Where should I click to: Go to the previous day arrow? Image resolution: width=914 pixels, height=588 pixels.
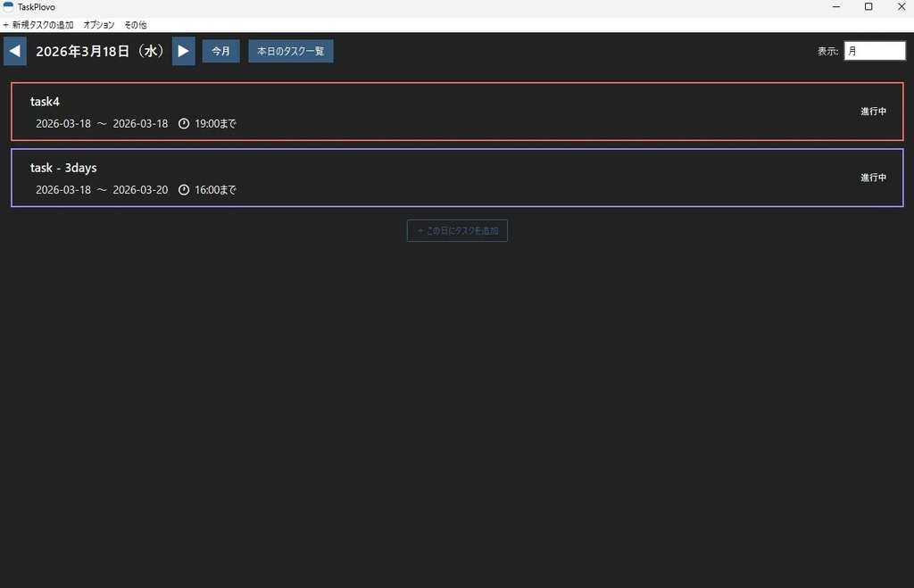pos(15,51)
